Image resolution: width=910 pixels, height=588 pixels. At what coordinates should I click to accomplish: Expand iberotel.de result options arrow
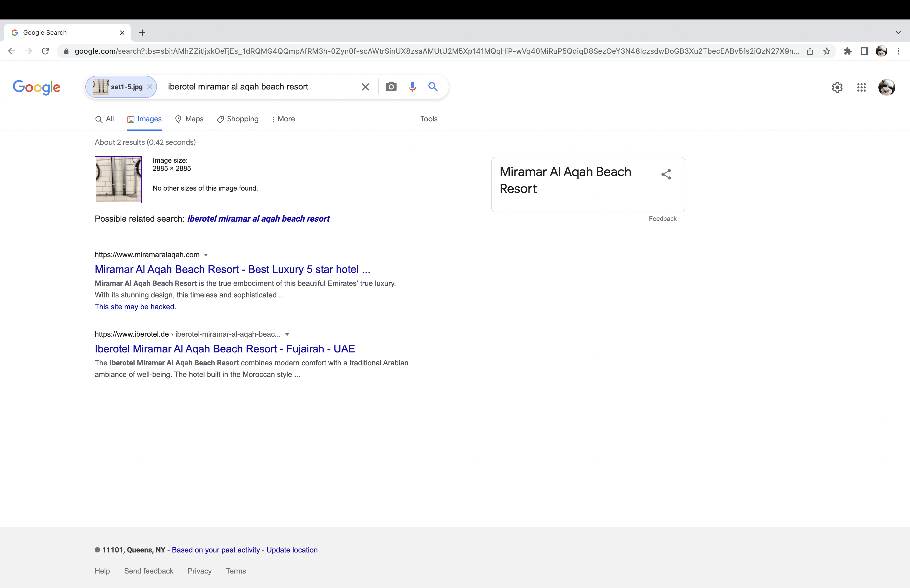tap(287, 335)
